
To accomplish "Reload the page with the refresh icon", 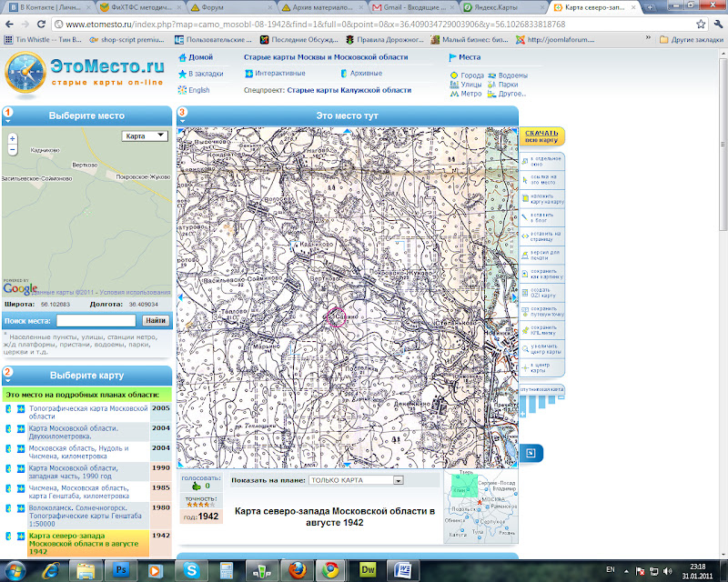I will [41, 25].
